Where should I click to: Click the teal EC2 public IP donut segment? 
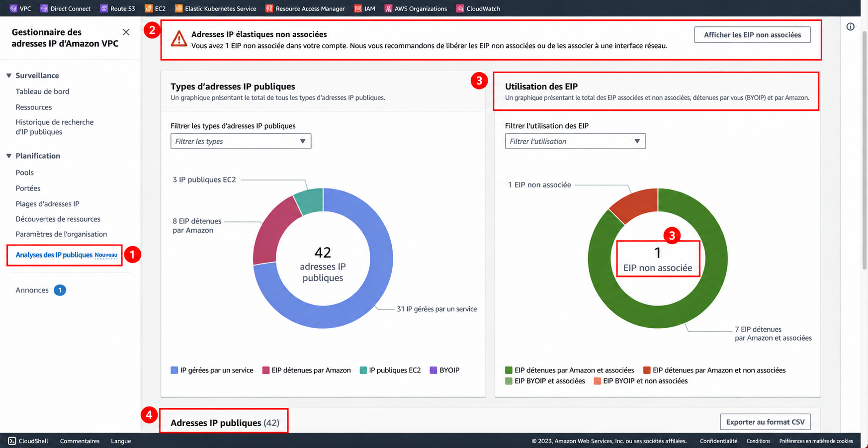310,200
